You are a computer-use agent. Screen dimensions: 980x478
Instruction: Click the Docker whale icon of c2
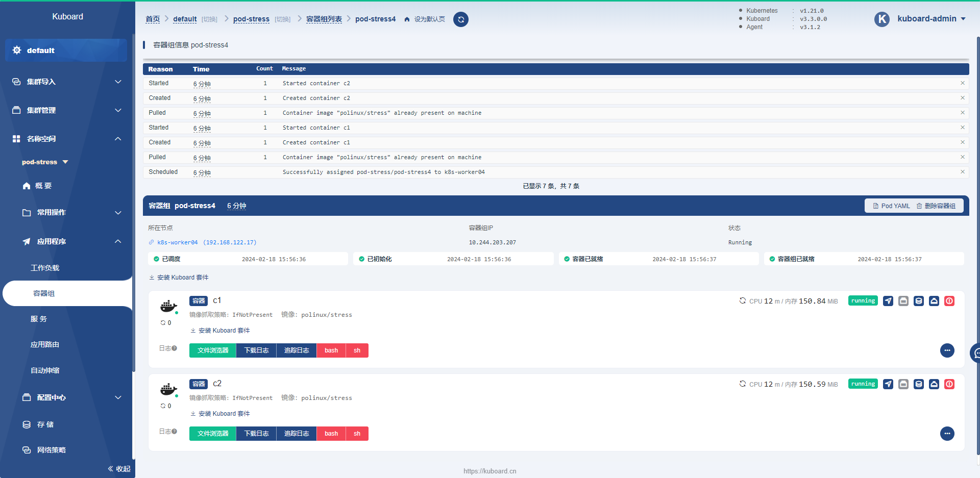tap(168, 389)
